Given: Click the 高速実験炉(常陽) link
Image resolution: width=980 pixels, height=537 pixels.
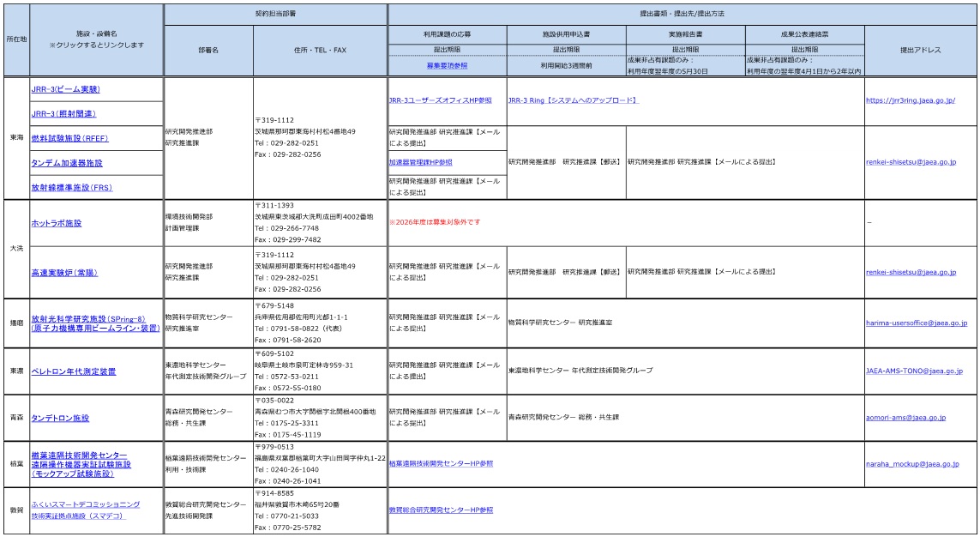Looking at the screenshot, I should click(x=64, y=272).
